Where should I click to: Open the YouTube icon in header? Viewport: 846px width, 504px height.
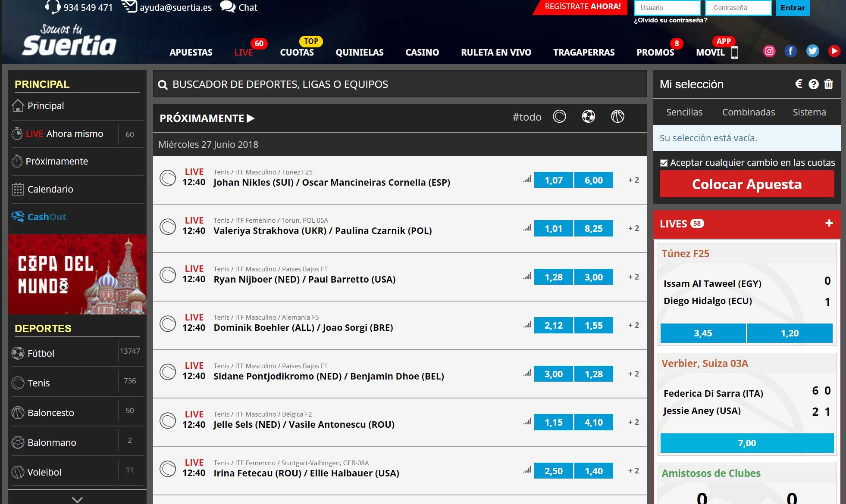pyautogui.click(x=834, y=51)
